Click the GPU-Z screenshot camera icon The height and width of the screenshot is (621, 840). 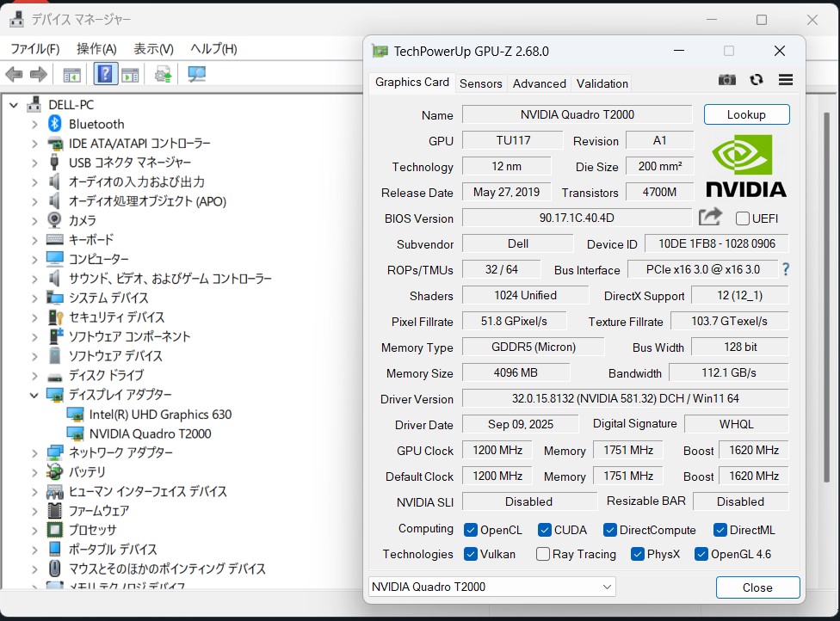pyautogui.click(x=727, y=79)
